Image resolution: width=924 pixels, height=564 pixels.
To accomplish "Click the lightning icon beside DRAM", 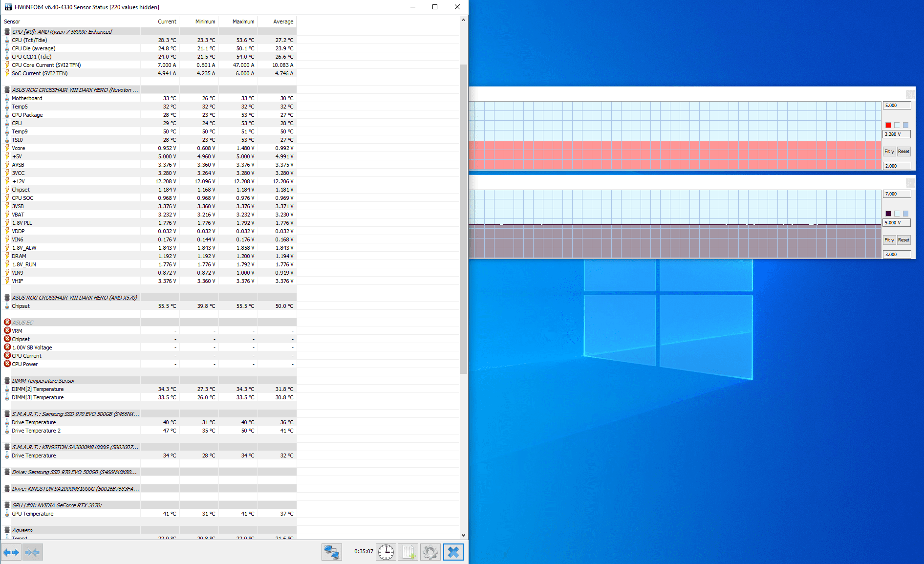I will coord(7,256).
